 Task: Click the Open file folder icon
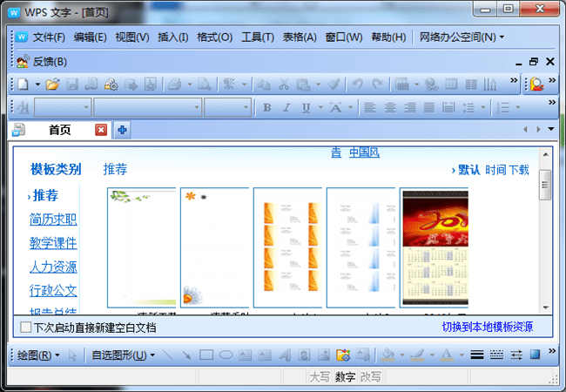pos(52,84)
